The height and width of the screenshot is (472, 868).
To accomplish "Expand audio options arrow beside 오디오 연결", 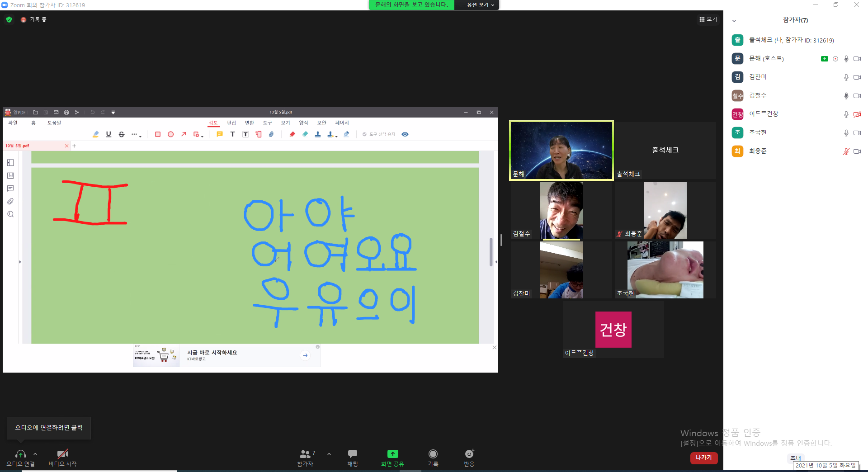I will click(x=35, y=454).
